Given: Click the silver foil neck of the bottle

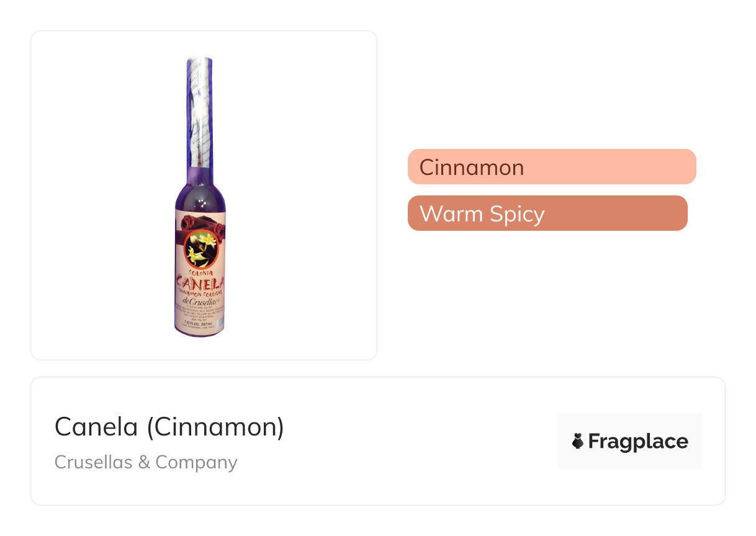Looking at the screenshot, I should [199, 112].
